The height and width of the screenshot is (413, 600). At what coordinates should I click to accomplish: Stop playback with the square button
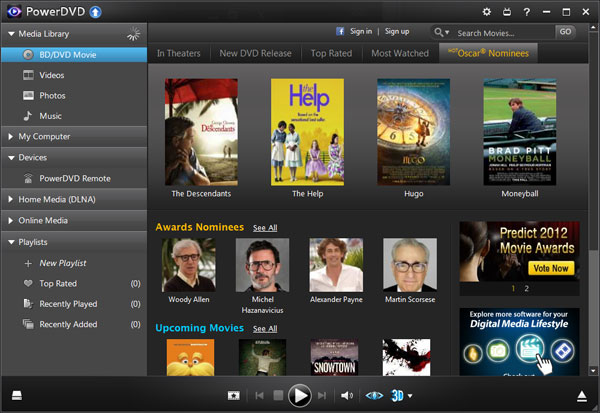tap(278, 395)
